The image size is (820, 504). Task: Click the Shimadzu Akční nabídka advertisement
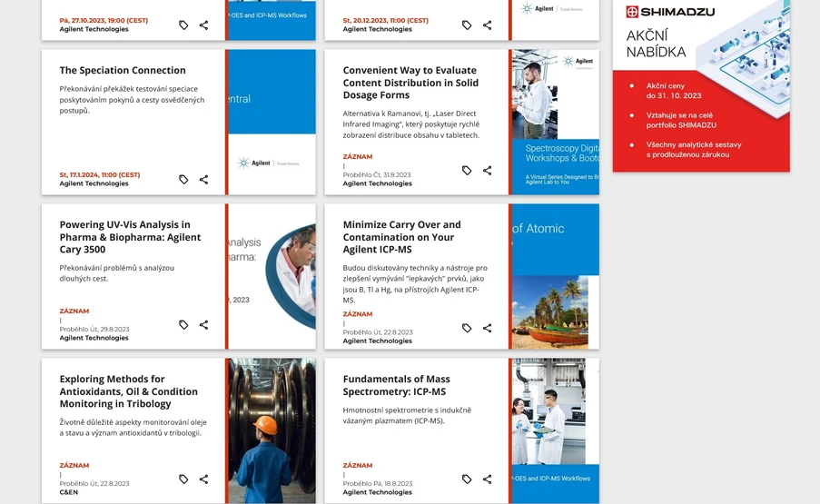(701, 85)
